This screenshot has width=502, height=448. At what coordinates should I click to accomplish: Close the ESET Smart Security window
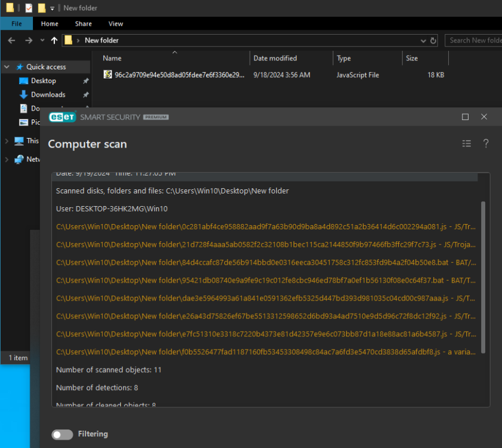pos(484,117)
